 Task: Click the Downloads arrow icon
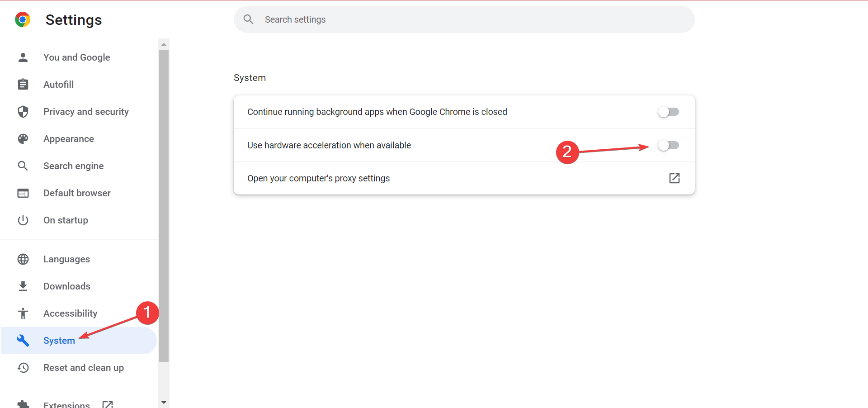pyautogui.click(x=23, y=286)
